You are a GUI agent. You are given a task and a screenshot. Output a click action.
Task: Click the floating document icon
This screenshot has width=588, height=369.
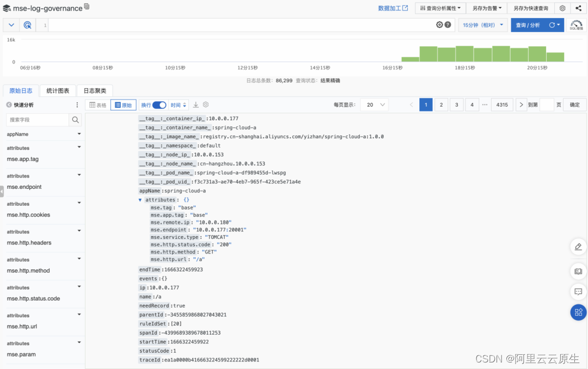click(x=578, y=271)
